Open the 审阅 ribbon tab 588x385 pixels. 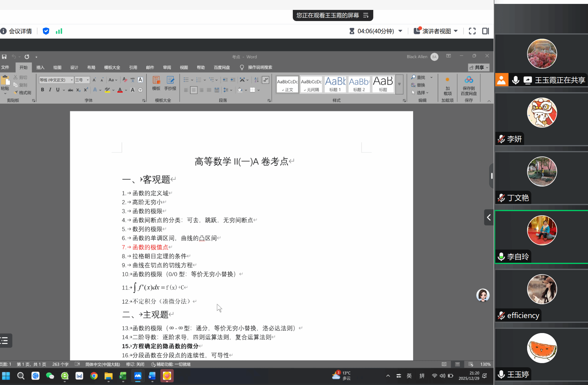click(167, 67)
